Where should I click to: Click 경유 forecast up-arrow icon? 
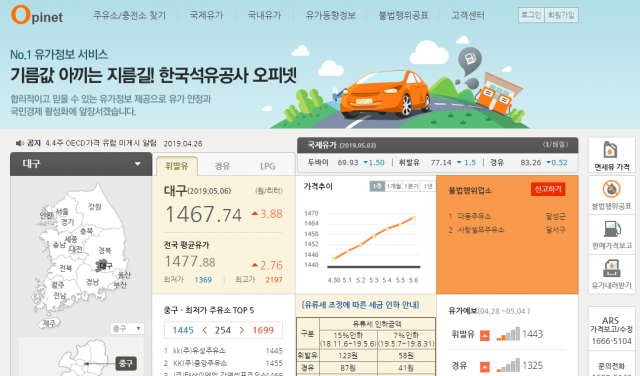pos(484,366)
